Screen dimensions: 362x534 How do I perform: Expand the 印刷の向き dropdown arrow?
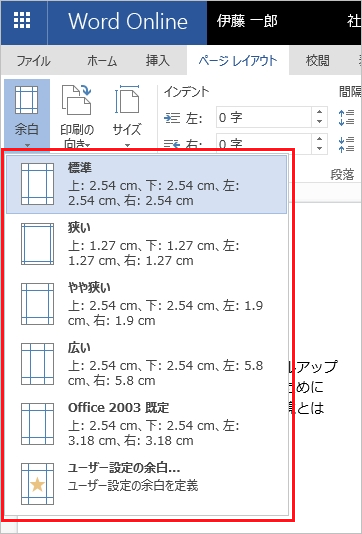tap(88, 146)
